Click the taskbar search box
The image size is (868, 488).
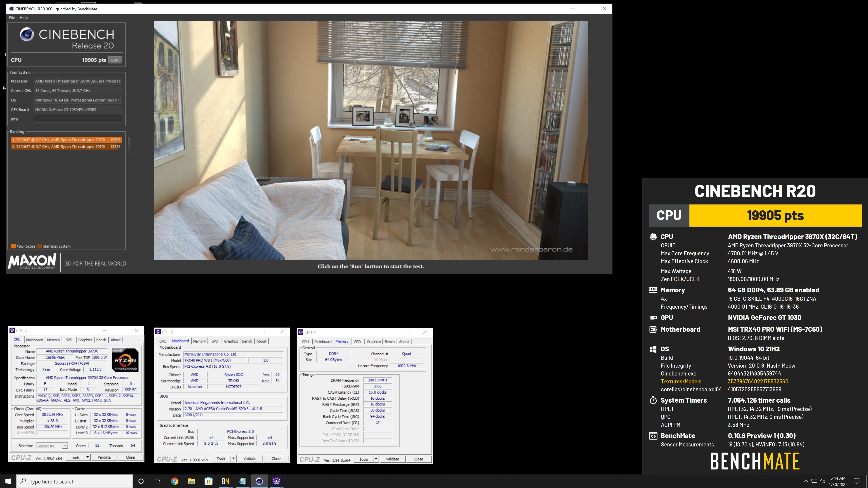tap(74, 481)
